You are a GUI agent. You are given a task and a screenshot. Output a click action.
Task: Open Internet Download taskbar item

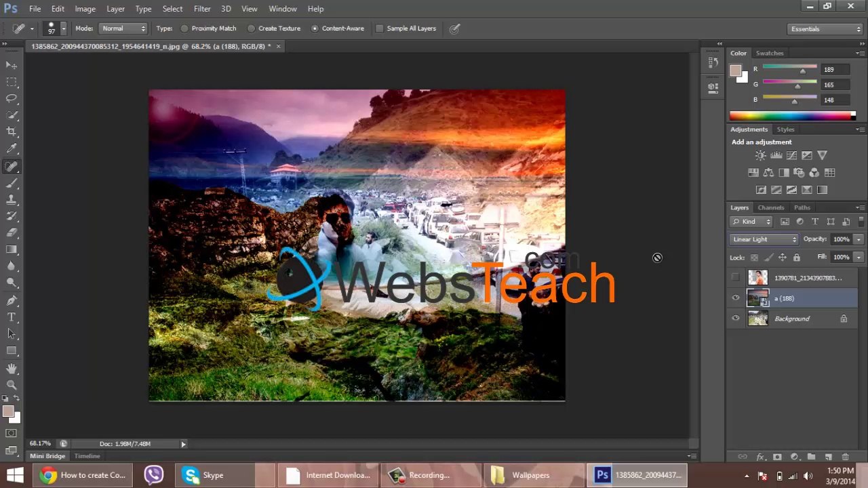[x=328, y=475]
